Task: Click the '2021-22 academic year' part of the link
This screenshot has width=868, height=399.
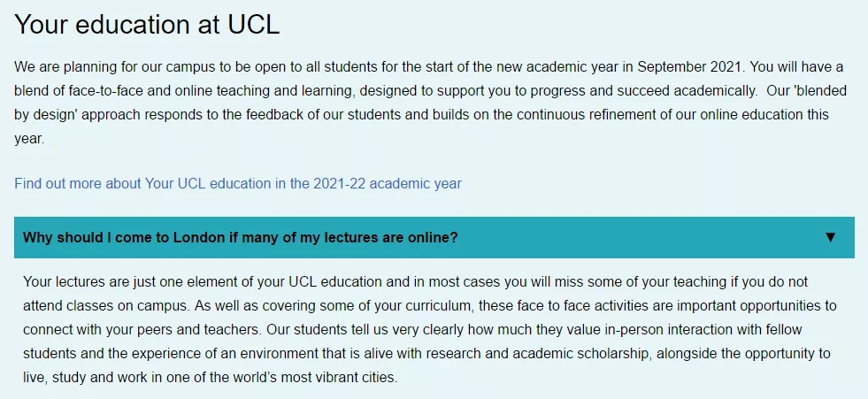Action: (x=387, y=183)
